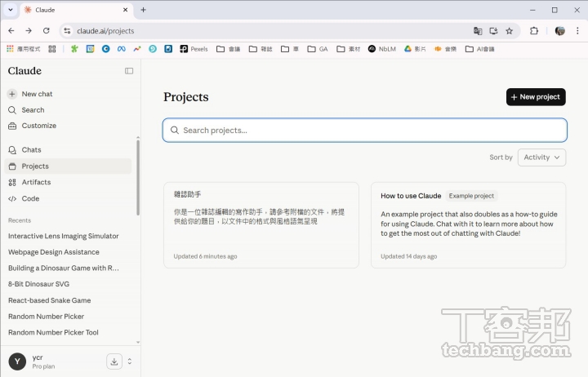The width and height of the screenshot is (588, 377).
Task: Open the AI會議 bookmark folder
Action: 479,49
